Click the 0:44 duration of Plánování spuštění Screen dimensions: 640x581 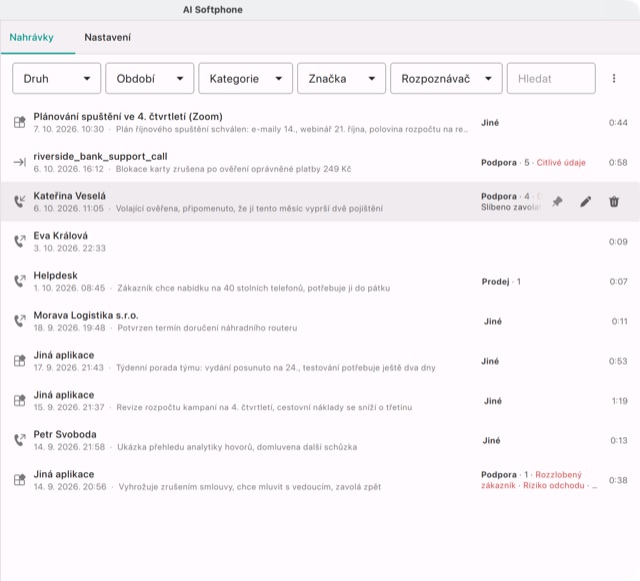[x=618, y=123]
